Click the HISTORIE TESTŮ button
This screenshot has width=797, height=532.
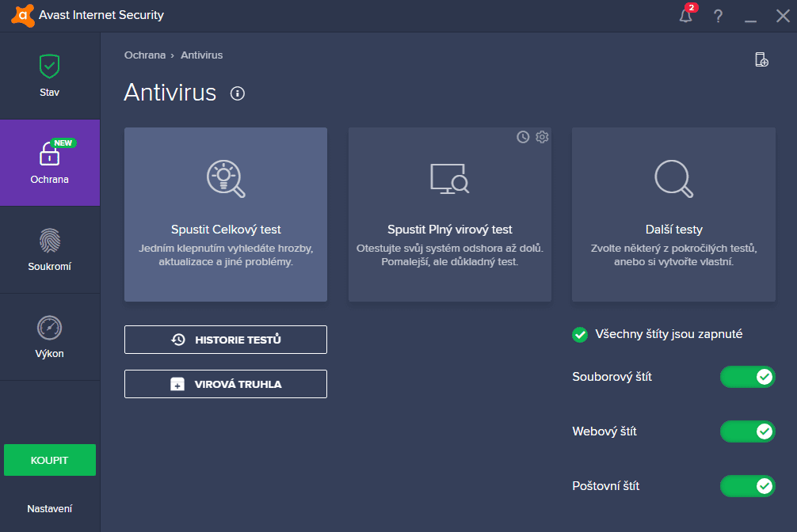(x=226, y=340)
